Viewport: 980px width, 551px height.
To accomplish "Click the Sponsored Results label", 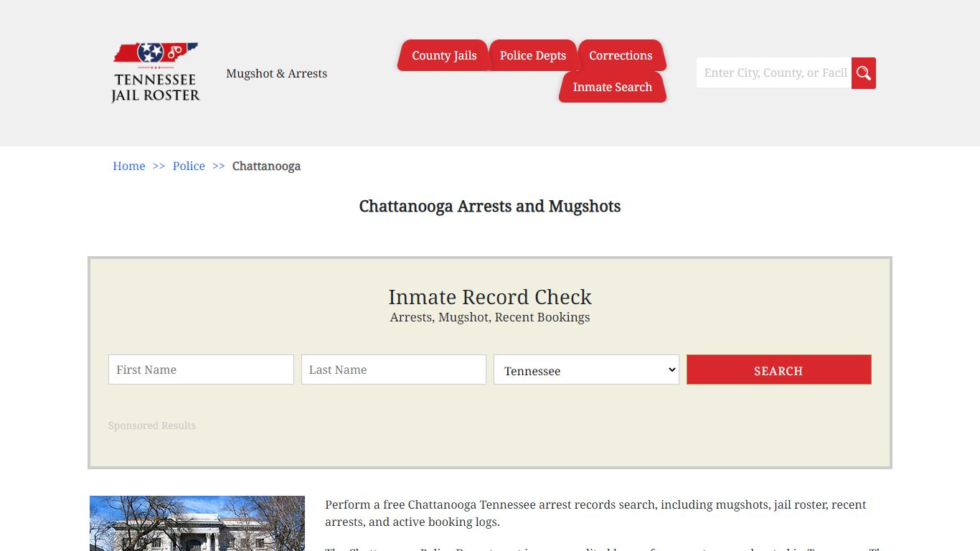I will [152, 425].
